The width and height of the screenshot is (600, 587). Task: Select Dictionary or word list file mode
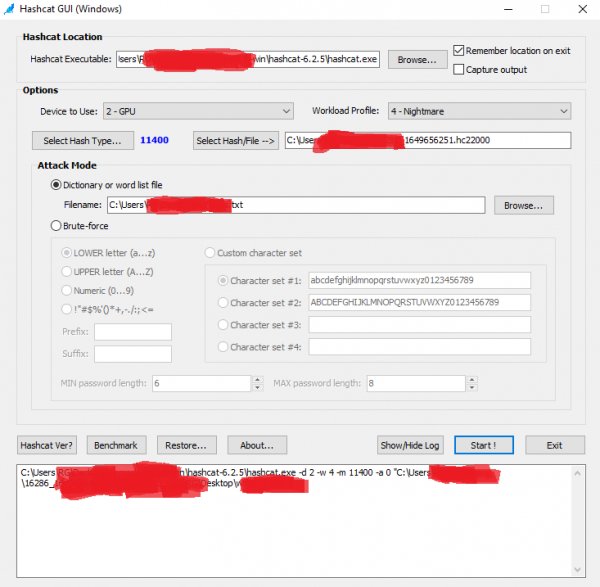point(56,185)
